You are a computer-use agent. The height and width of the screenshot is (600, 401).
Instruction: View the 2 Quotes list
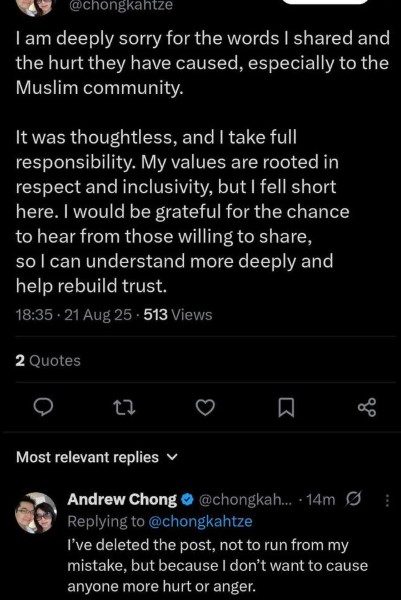pos(48,360)
